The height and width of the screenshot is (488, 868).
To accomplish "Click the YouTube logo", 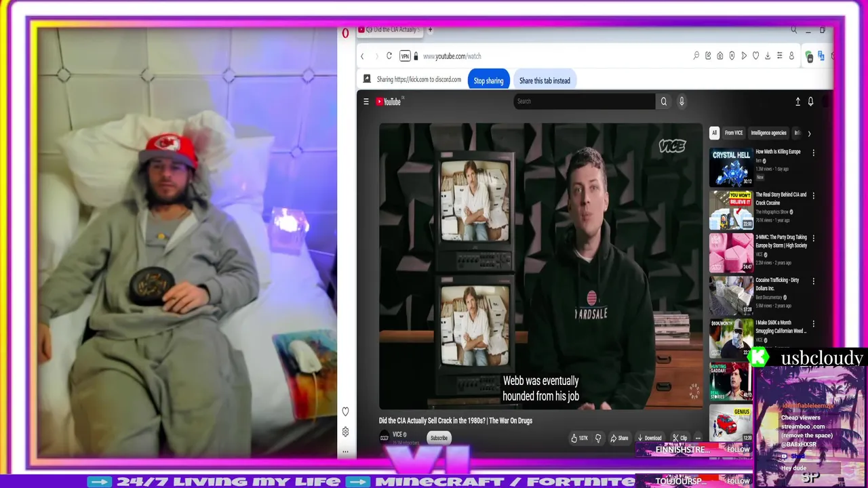I will 389,102.
